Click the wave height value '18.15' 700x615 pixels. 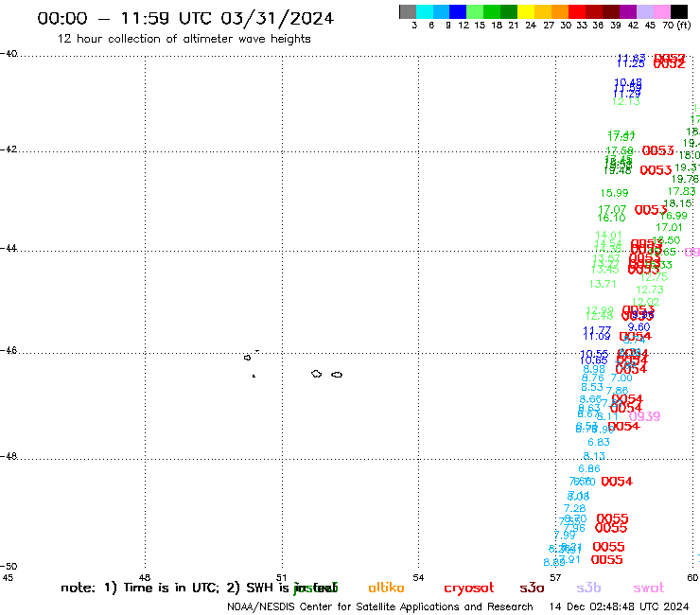pyautogui.click(x=678, y=203)
